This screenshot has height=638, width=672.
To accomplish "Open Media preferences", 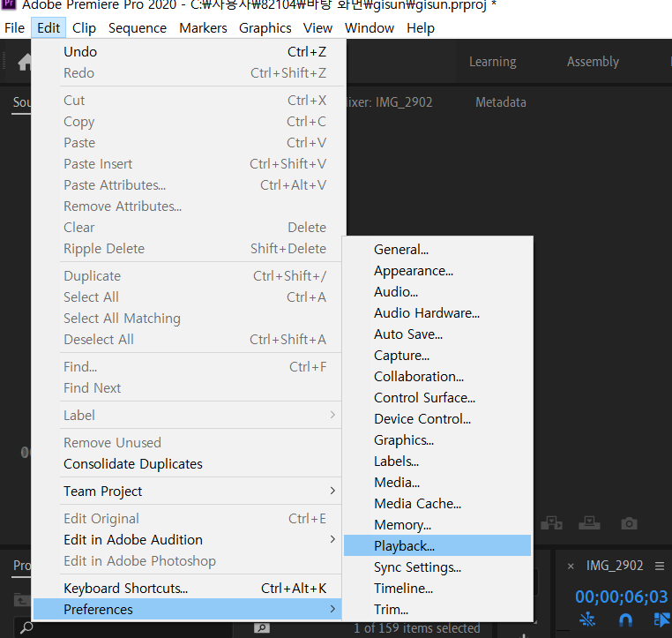I will [x=437, y=483].
